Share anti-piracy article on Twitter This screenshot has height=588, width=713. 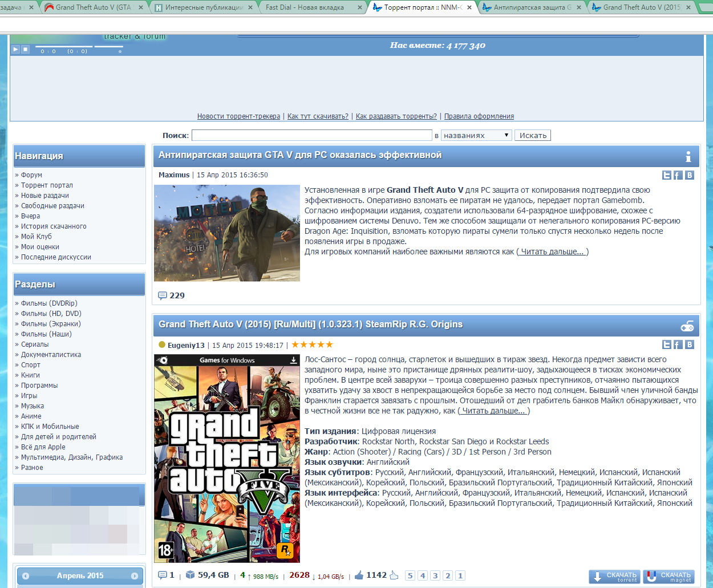666,175
